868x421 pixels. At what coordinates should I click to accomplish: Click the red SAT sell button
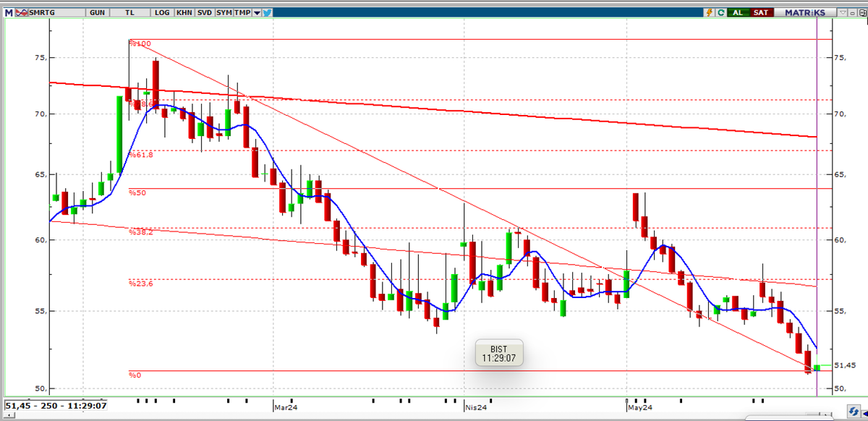coord(761,12)
